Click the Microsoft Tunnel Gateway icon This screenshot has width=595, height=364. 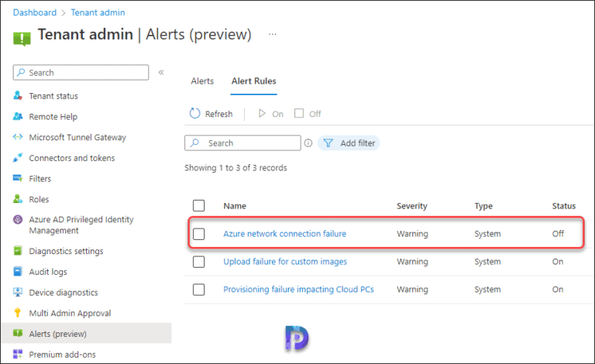(18, 137)
